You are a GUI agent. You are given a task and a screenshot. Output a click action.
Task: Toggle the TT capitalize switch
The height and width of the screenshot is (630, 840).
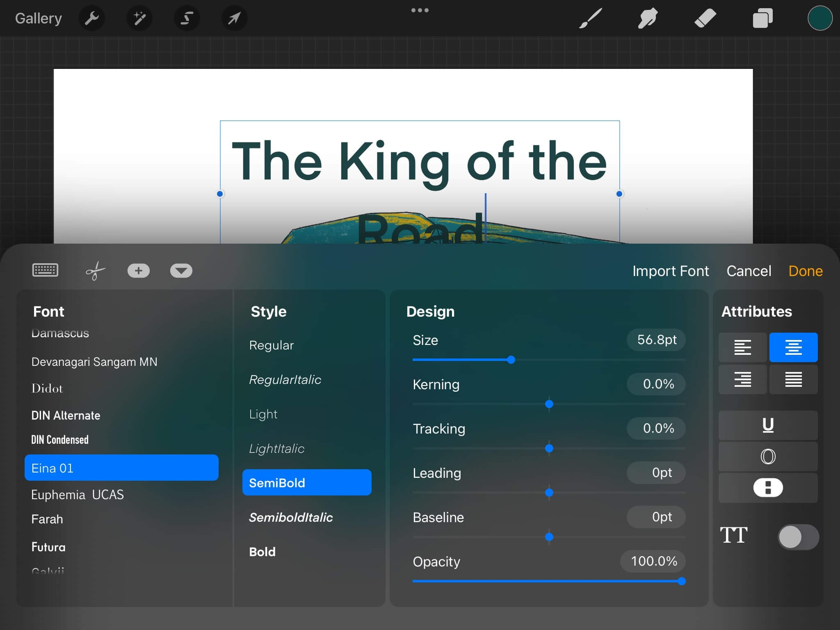[798, 537]
